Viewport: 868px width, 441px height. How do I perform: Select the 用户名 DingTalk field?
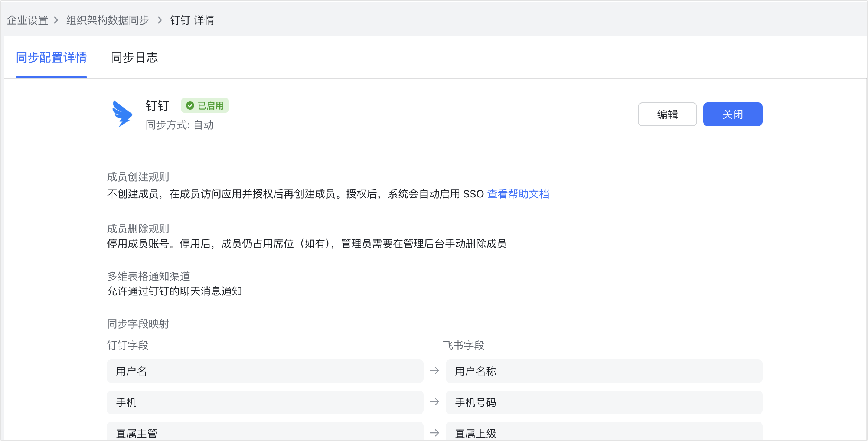click(x=265, y=371)
